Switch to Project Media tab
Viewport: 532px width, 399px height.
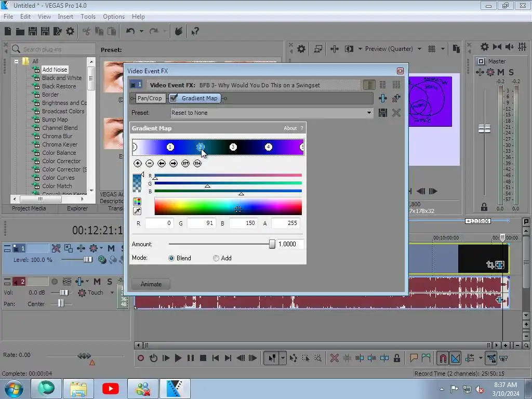[29, 208]
